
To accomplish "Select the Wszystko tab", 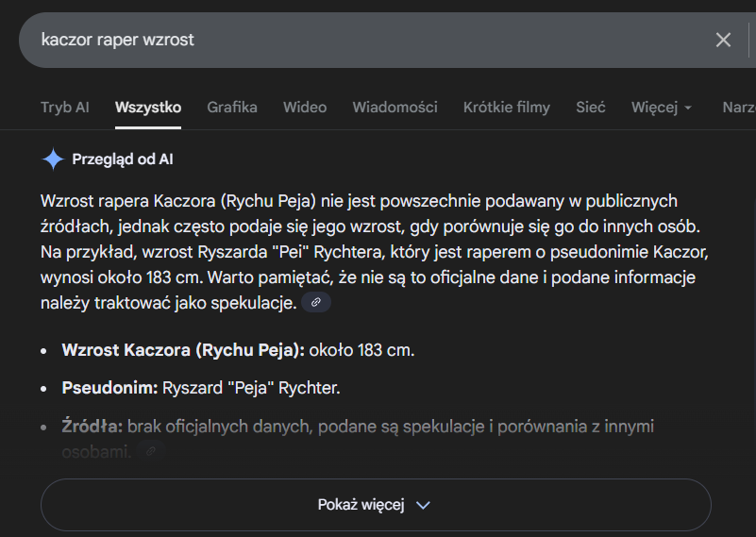I will point(148,108).
